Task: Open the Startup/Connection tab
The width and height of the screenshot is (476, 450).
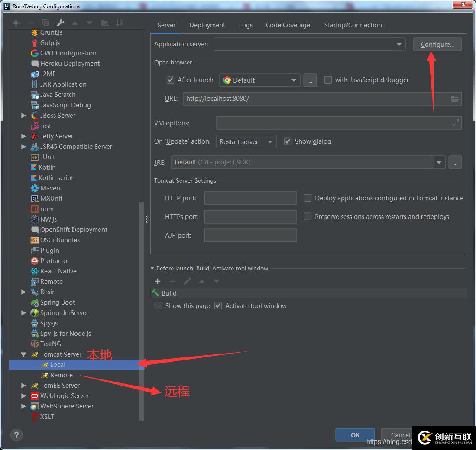Action: pyautogui.click(x=353, y=25)
